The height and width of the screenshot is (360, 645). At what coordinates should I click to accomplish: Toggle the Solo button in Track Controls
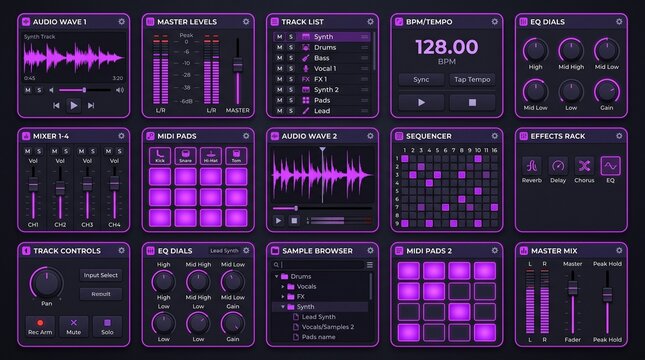coord(107,327)
